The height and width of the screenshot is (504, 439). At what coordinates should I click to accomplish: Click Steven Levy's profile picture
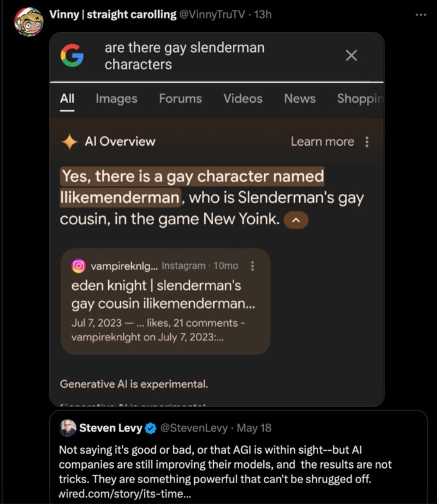pos(68,427)
